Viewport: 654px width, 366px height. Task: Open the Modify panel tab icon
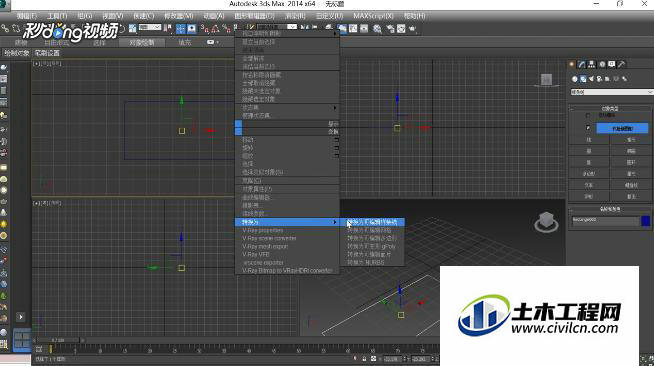click(x=581, y=64)
